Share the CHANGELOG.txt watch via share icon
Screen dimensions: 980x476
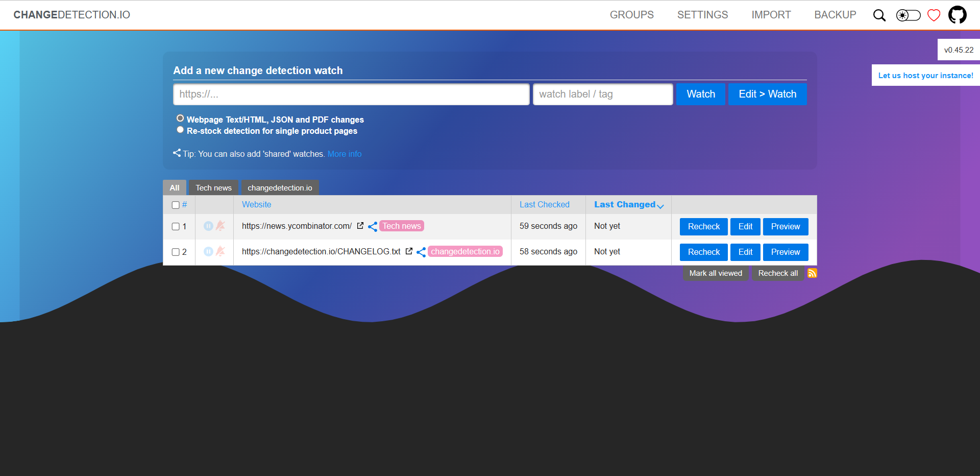coord(421,252)
